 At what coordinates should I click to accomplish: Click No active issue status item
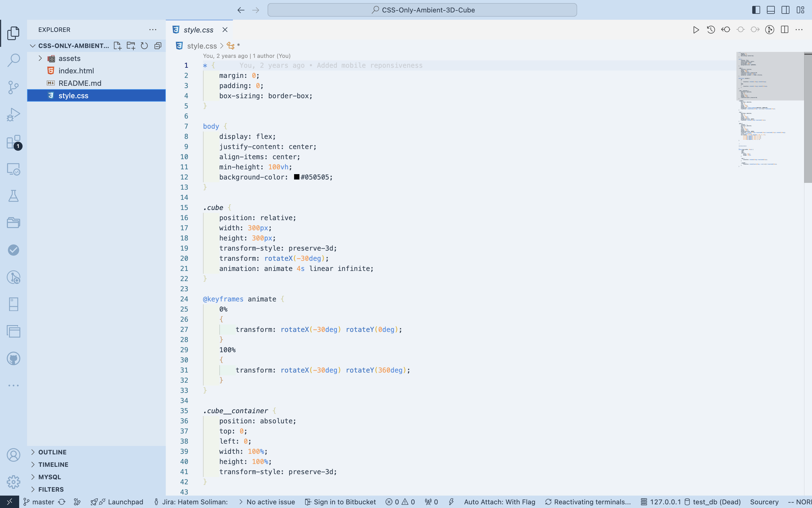tap(267, 502)
